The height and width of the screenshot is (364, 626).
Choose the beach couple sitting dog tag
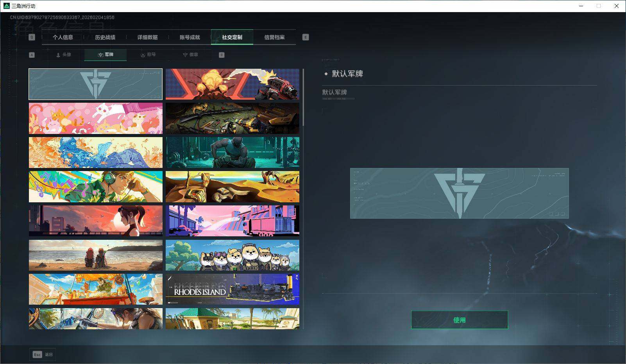[x=96, y=255]
